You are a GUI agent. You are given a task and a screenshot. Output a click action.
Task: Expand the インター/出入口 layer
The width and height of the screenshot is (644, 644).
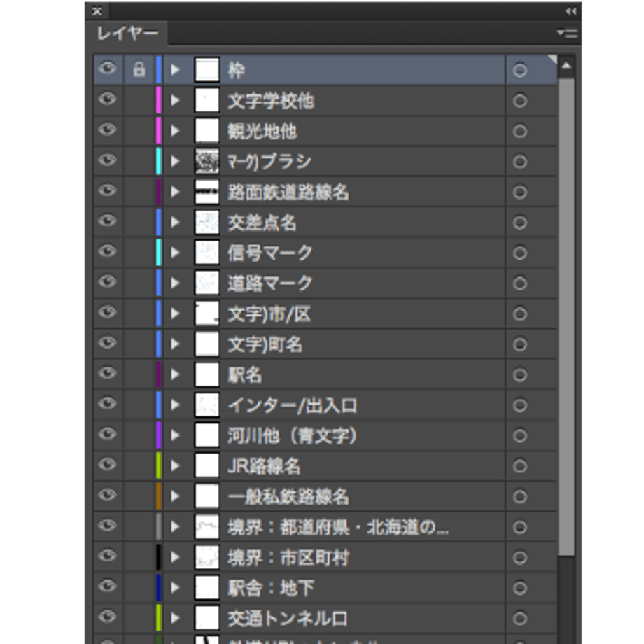pyautogui.click(x=176, y=405)
